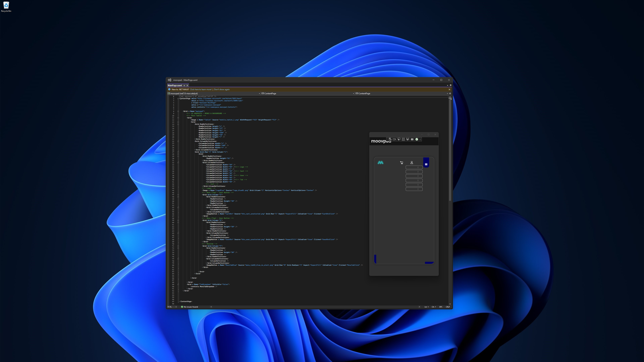The height and width of the screenshot is (362, 644).
Task: Open the shopping cart button in app
Action: 401,163
